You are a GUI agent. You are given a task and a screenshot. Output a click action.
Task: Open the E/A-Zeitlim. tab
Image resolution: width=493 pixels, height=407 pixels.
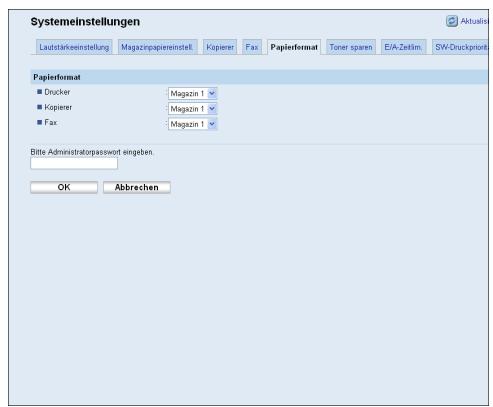403,47
